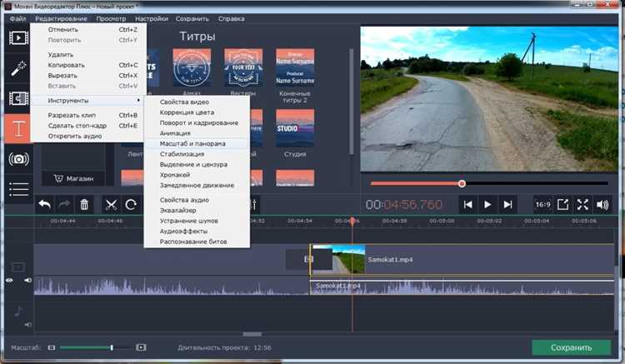Toggle fullscreen preview mode
625x364 pixels.
pos(582,205)
